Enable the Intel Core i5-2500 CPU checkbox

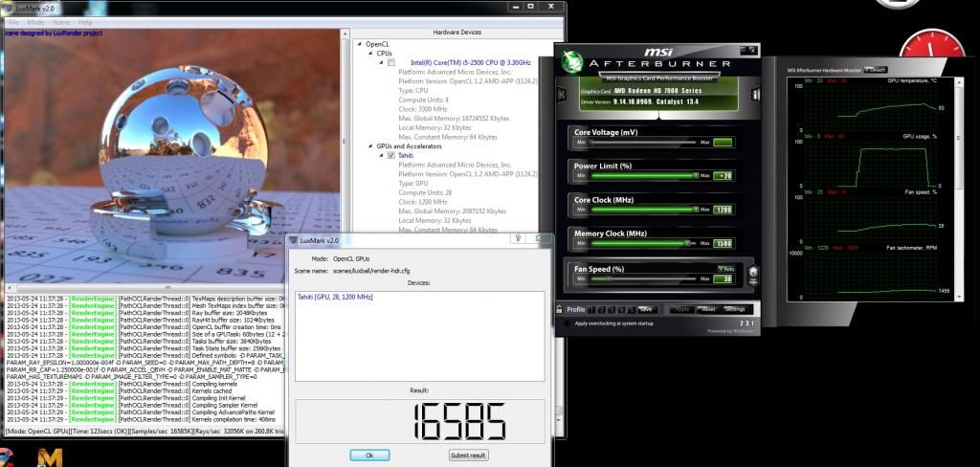pyautogui.click(x=391, y=62)
